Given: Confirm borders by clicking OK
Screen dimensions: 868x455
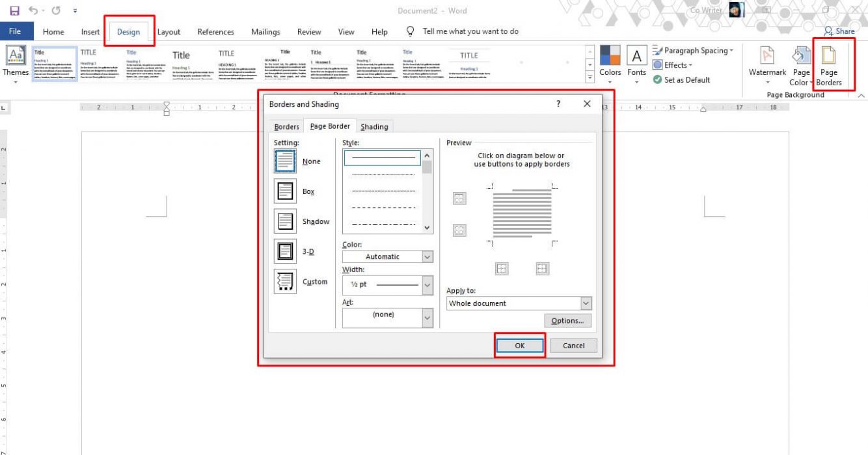Looking at the screenshot, I should click(x=519, y=345).
